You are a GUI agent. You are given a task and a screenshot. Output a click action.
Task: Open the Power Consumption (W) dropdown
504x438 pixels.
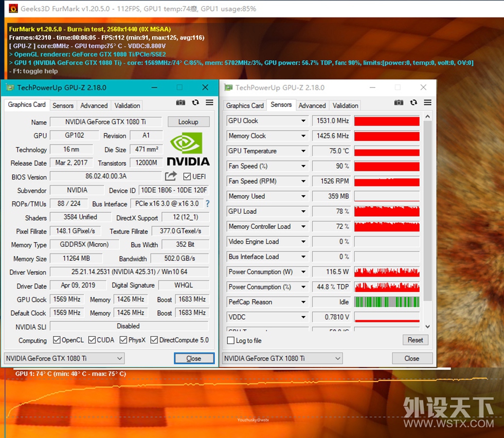(x=303, y=272)
